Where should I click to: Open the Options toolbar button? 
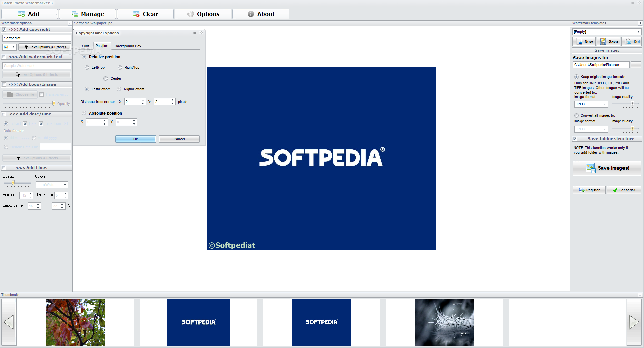[203, 14]
